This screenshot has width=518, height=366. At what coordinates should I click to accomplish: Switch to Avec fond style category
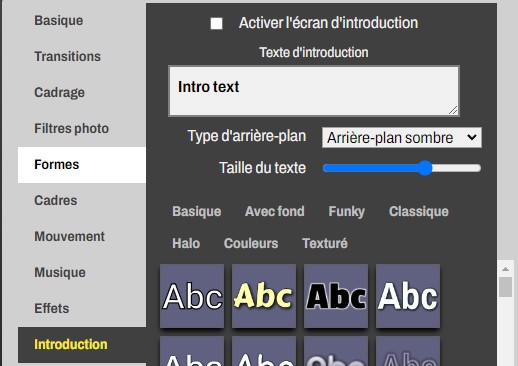point(275,211)
